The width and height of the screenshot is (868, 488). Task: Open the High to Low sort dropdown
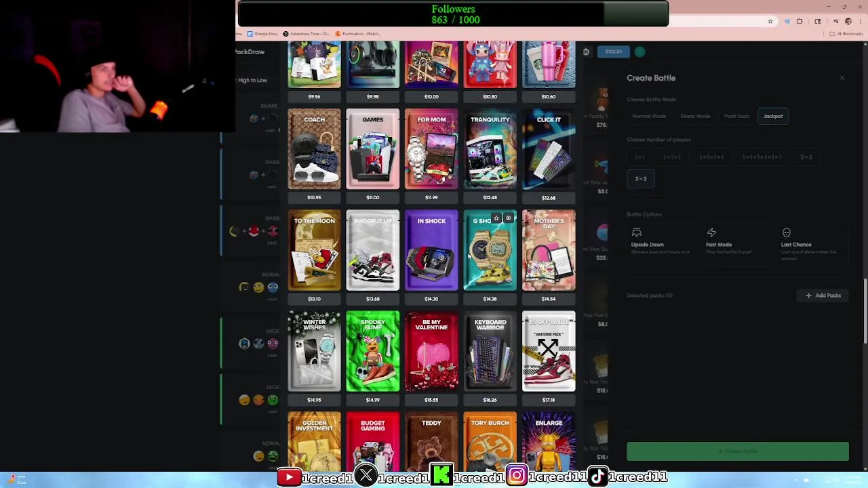[252, 80]
